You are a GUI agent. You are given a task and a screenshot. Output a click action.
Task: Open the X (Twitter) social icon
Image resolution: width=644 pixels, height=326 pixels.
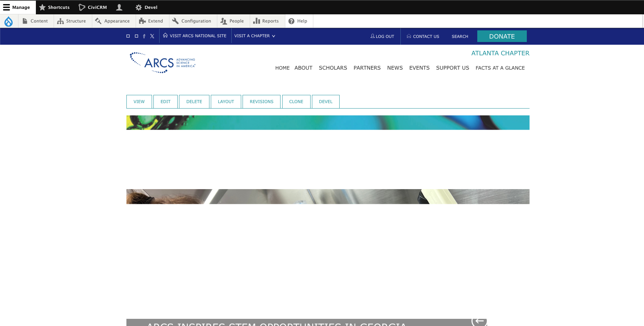152,36
